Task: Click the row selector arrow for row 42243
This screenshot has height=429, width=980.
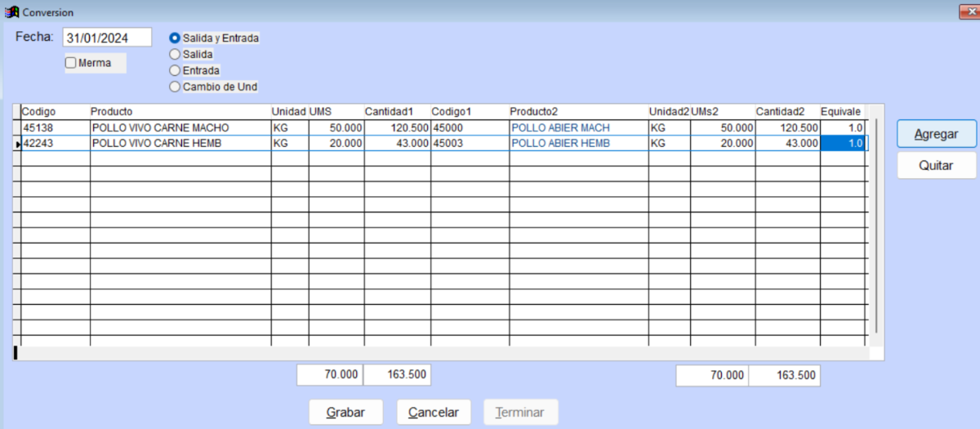Action: coord(17,144)
